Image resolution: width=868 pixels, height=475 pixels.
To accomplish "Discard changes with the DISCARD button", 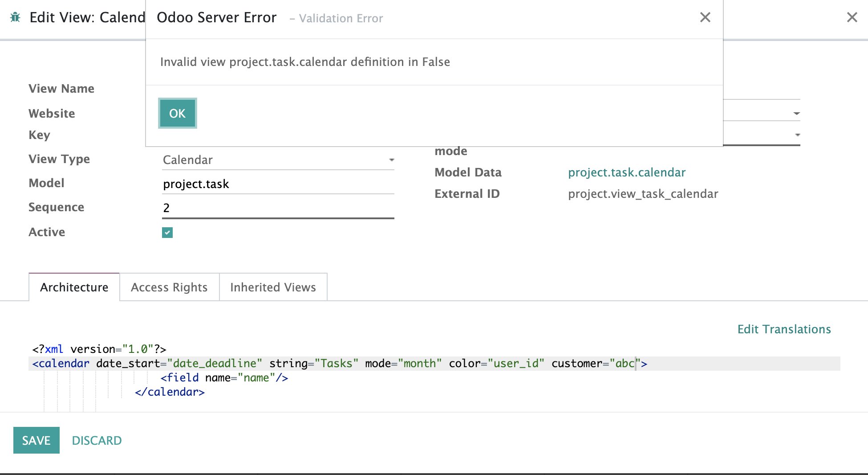I will click(x=97, y=440).
